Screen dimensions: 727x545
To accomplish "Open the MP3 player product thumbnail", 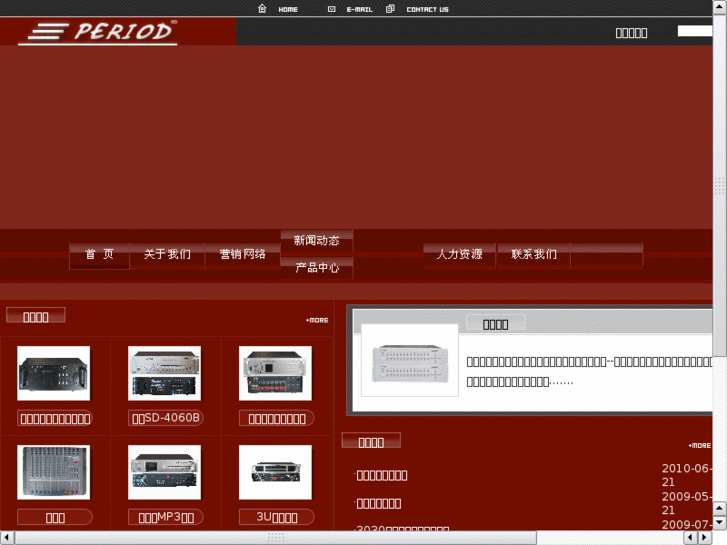I will click(x=164, y=472).
